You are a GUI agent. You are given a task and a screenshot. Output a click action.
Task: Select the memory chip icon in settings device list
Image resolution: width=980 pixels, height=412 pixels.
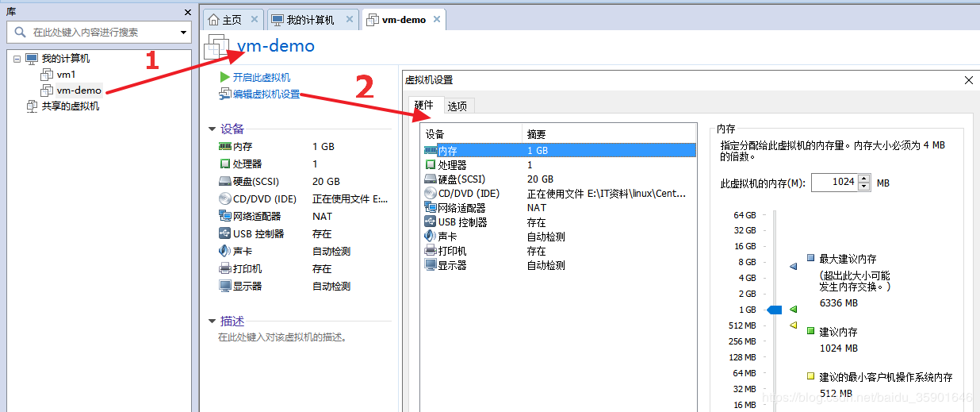tap(431, 150)
